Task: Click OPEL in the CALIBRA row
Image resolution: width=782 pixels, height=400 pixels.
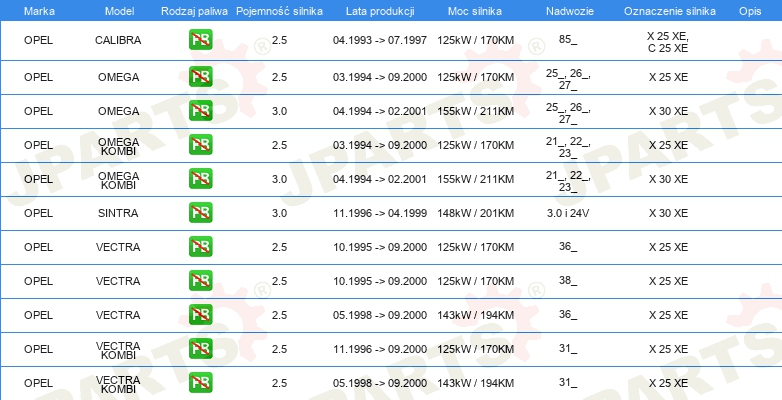Action: click(38, 40)
